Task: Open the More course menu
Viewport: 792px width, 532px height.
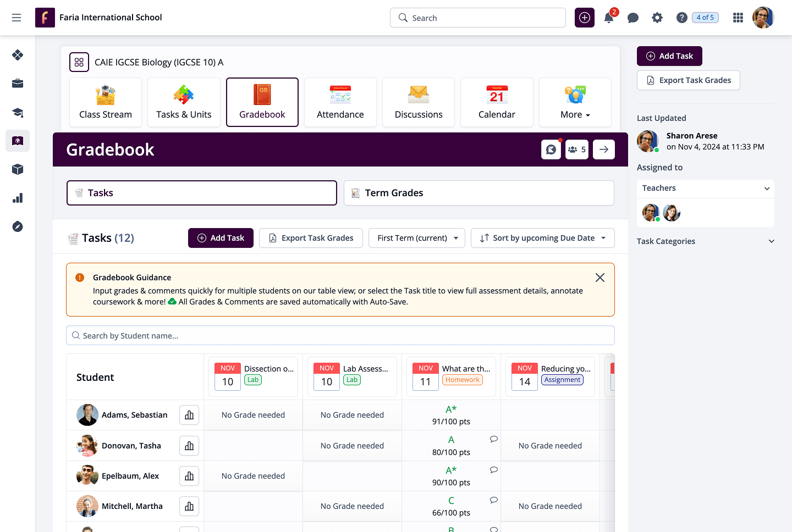Action: pyautogui.click(x=575, y=103)
